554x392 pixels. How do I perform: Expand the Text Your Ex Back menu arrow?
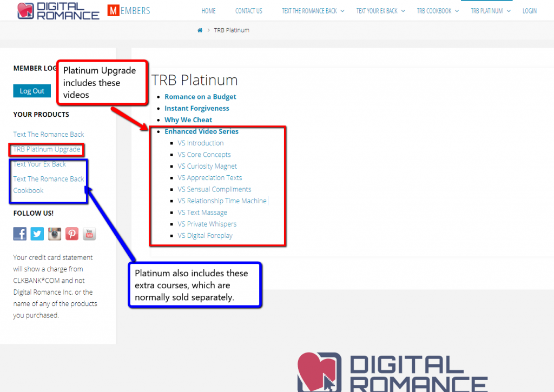403,11
